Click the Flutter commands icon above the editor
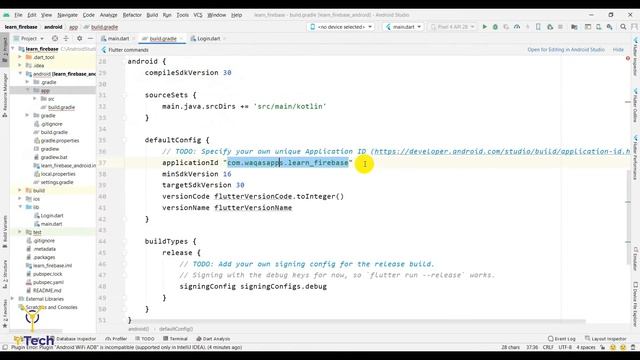This screenshot has height=360, width=640. coord(104,50)
